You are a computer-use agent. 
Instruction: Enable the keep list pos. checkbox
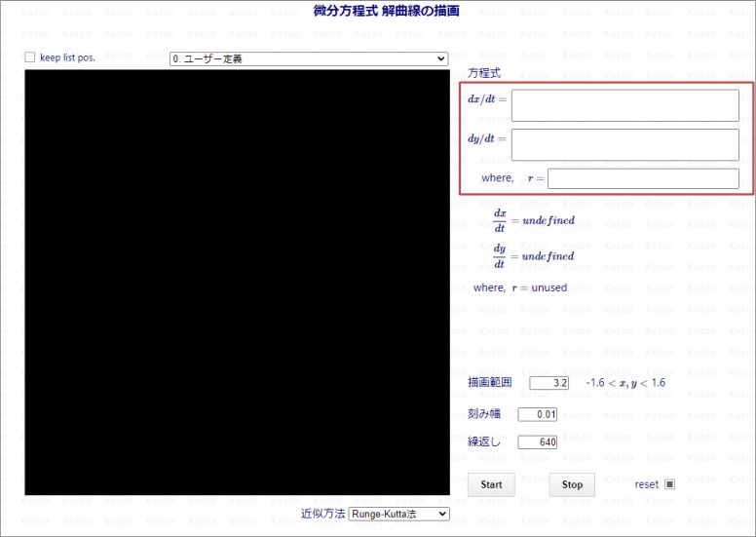point(30,58)
